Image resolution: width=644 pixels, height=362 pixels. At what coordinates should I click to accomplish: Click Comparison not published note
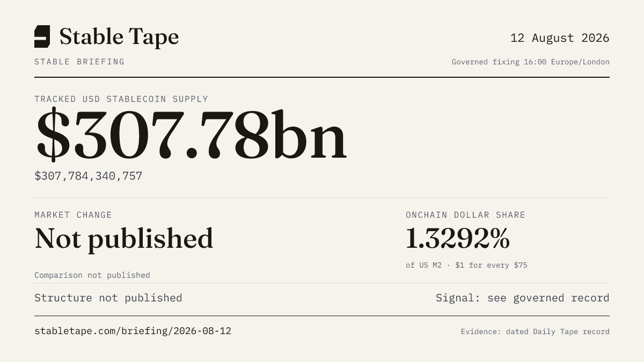point(92,275)
